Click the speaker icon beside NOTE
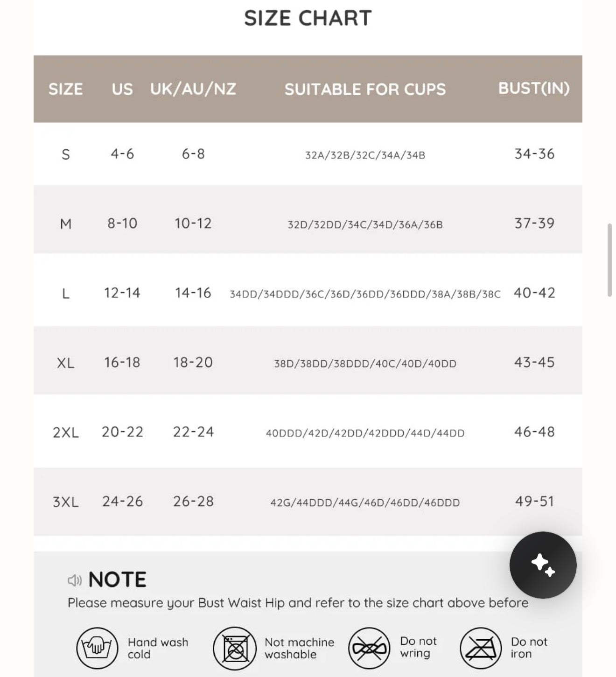The height and width of the screenshot is (677, 616). coord(75,580)
